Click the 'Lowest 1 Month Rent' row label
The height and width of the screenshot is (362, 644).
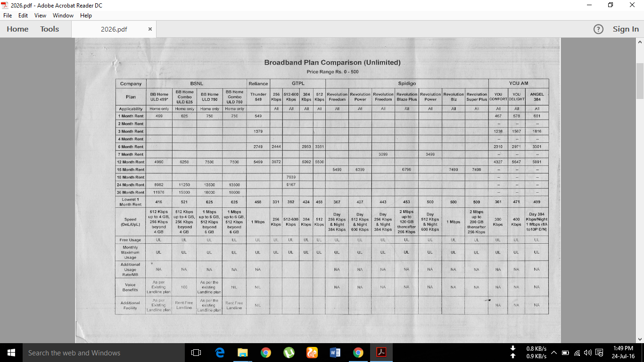click(131, 202)
